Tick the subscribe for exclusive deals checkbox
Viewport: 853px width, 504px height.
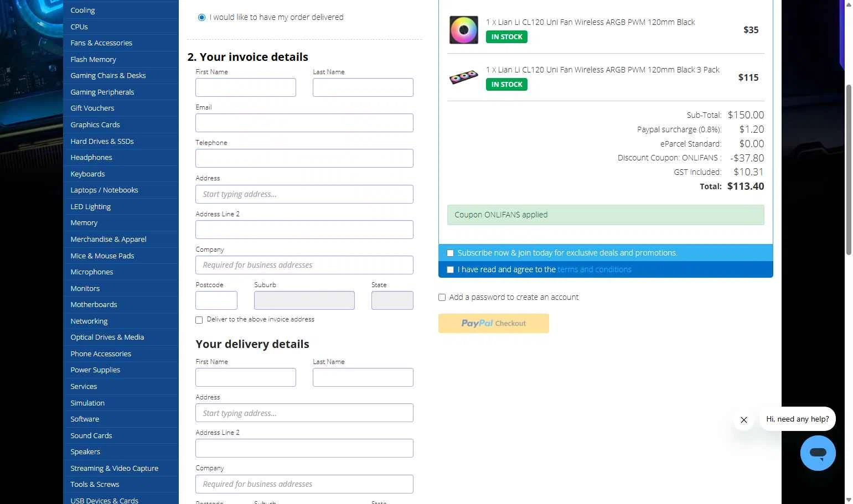pos(450,253)
